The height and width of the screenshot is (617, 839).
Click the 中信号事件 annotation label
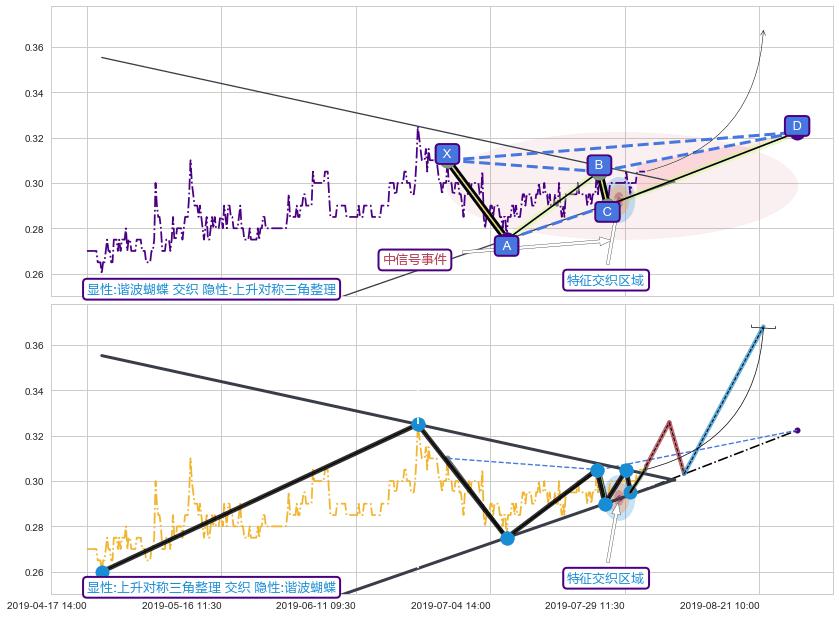click(414, 260)
